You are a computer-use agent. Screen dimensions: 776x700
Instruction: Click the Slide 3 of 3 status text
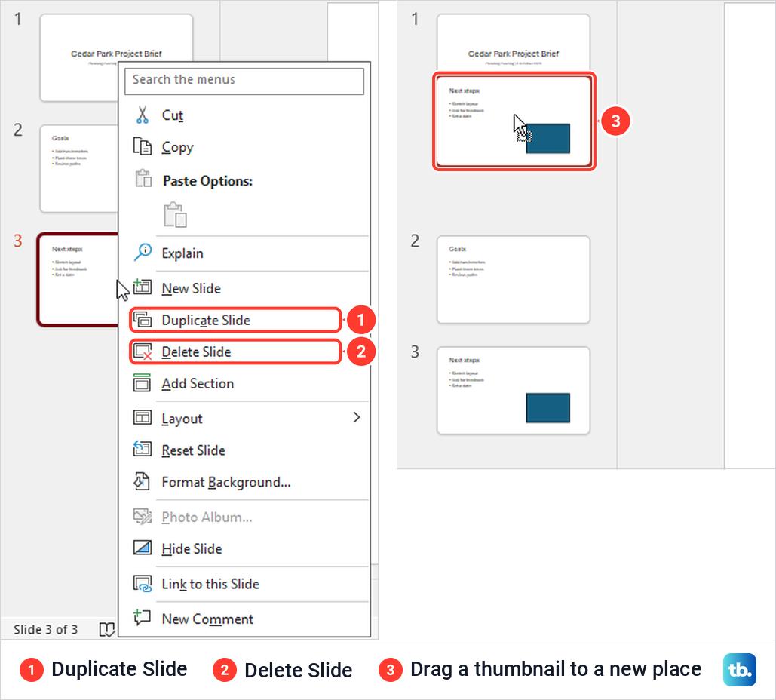coord(45,630)
